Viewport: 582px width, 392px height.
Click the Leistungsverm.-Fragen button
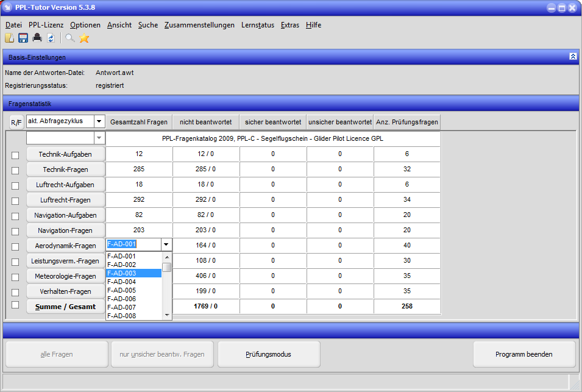pyautogui.click(x=65, y=261)
